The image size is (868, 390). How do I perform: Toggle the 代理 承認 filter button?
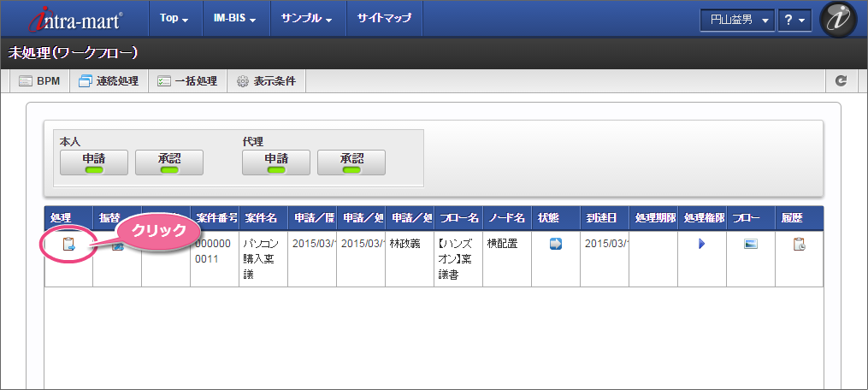click(x=351, y=162)
